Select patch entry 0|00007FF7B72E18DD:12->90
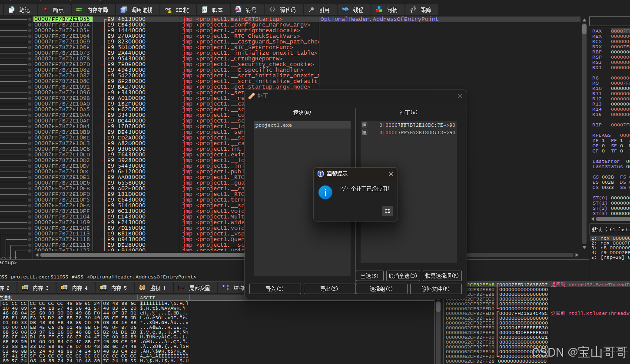Screen dimensions: 630x364 click(x=417, y=132)
